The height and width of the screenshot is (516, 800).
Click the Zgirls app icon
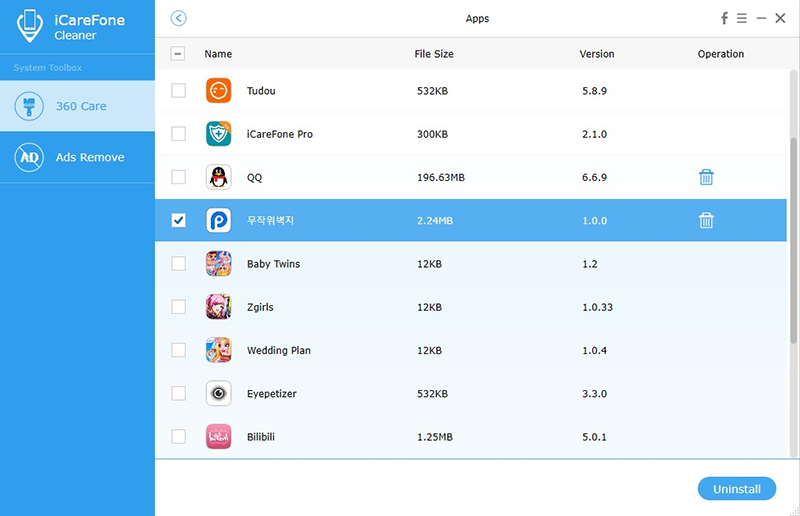(x=218, y=307)
